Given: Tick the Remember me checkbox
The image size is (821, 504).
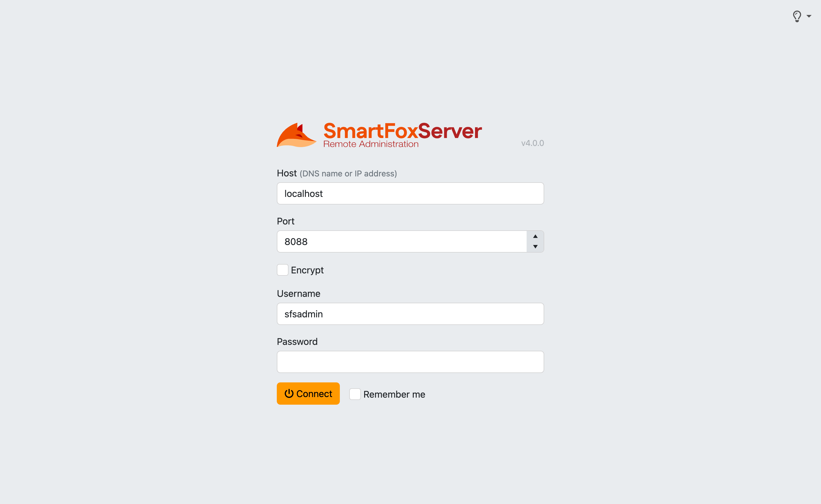Looking at the screenshot, I should (x=355, y=394).
